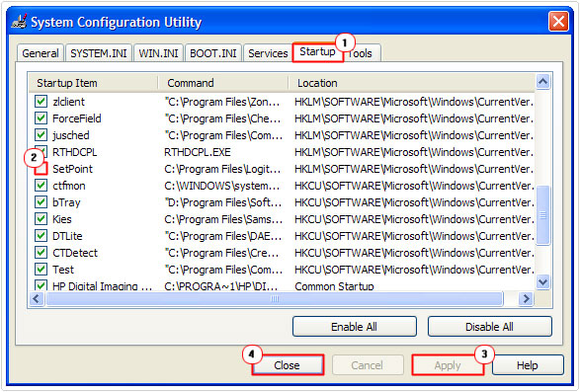Viewport: 580px width, 392px height.
Task: Open Help for System Configuration
Action: coord(527,365)
